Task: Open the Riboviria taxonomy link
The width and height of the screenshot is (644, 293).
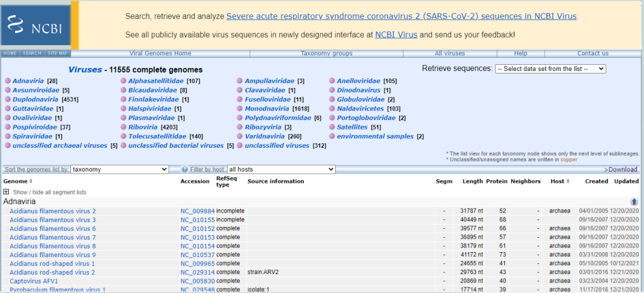Action: [x=143, y=127]
